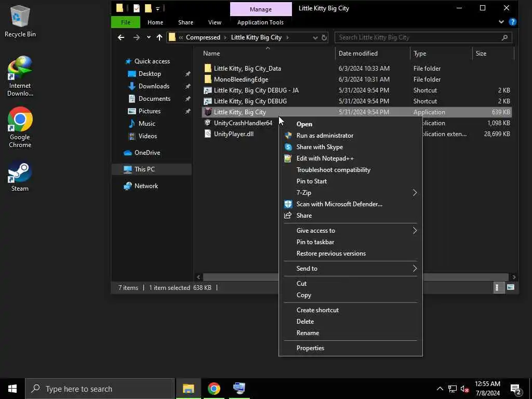Open the File ribbon tab
Image resolution: width=532 pixels, height=399 pixels.
pyautogui.click(x=126, y=22)
